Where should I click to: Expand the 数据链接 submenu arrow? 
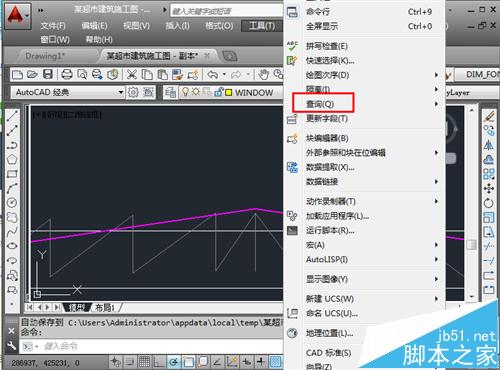[x=436, y=181]
